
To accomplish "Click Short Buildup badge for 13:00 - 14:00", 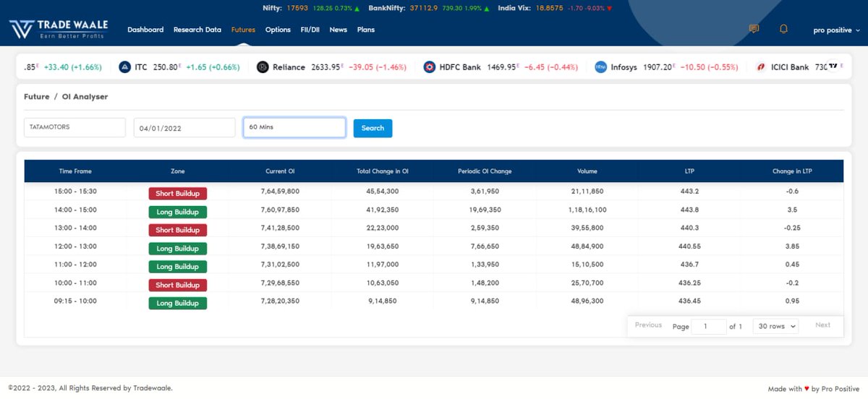I will click(x=178, y=230).
